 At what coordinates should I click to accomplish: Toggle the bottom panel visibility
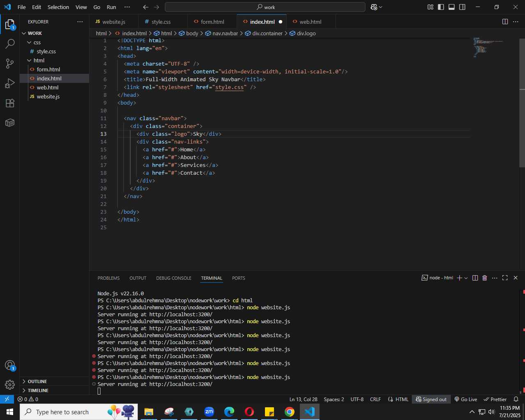(x=452, y=7)
